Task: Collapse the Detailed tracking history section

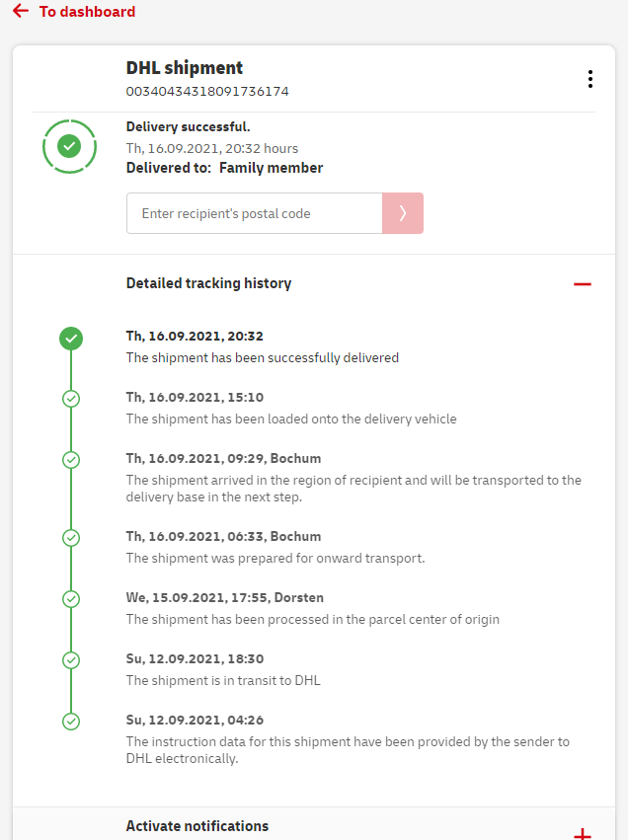Action: coord(582,284)
